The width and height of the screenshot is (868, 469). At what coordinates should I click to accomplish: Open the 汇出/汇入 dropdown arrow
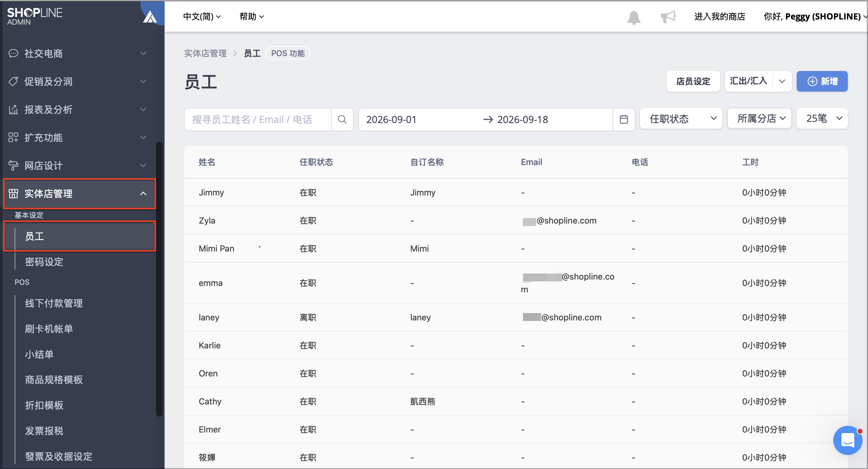[x=782, y=81]
